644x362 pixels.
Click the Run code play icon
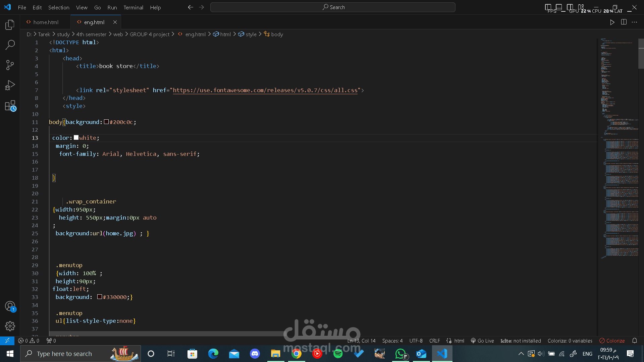pyautogui.click(x=612, y=22)
